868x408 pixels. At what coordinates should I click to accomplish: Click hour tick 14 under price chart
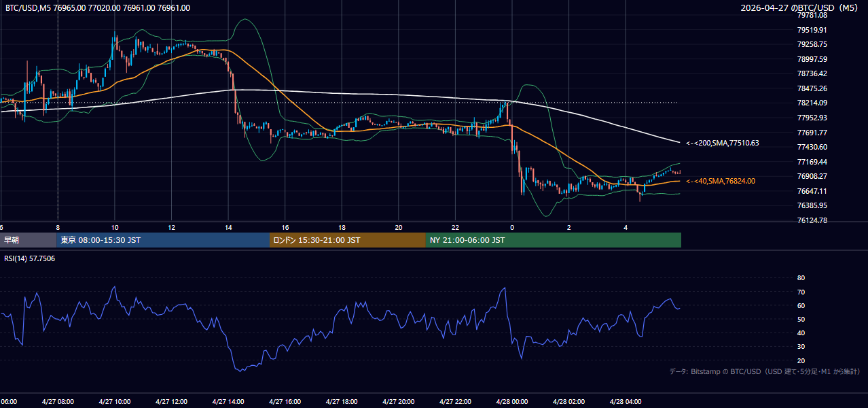(x=228, y=227)
